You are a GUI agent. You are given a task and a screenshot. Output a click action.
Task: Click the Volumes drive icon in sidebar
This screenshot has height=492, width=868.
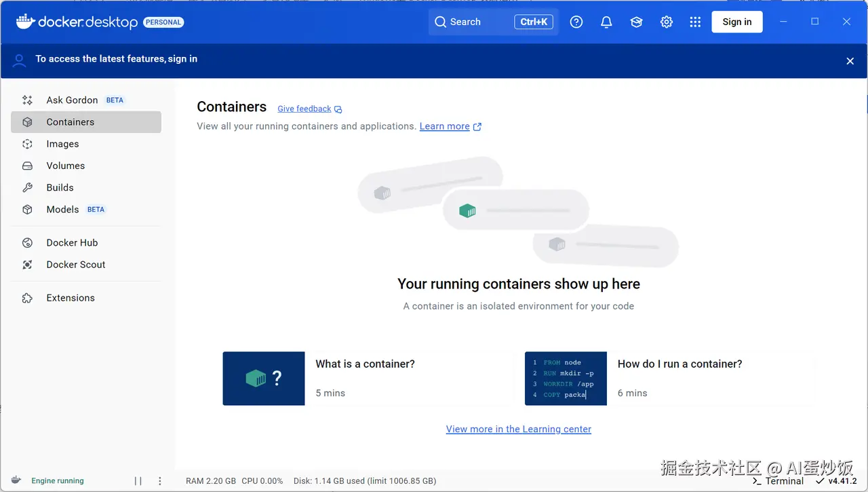27,166
